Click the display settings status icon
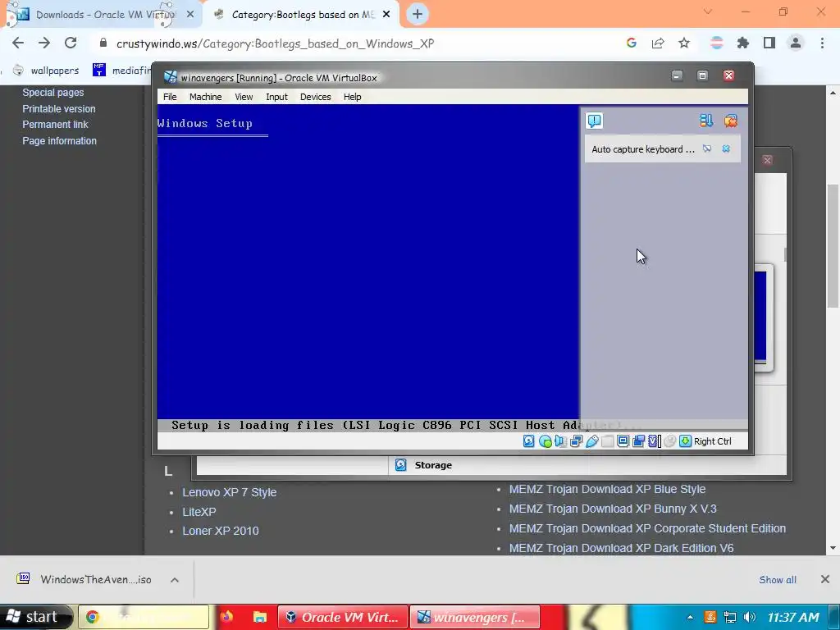Screen dimensions: 840x630 pyautogui.click(x=623, y=441)
